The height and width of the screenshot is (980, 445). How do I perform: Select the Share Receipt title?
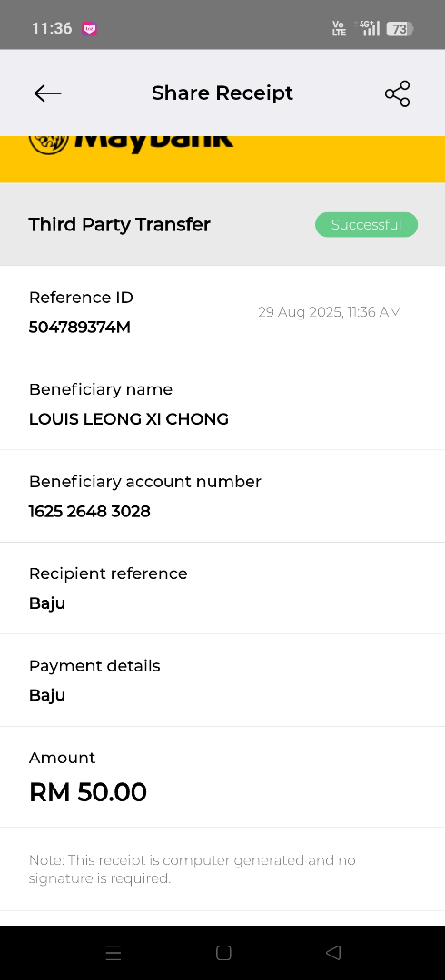coord(222,93)
